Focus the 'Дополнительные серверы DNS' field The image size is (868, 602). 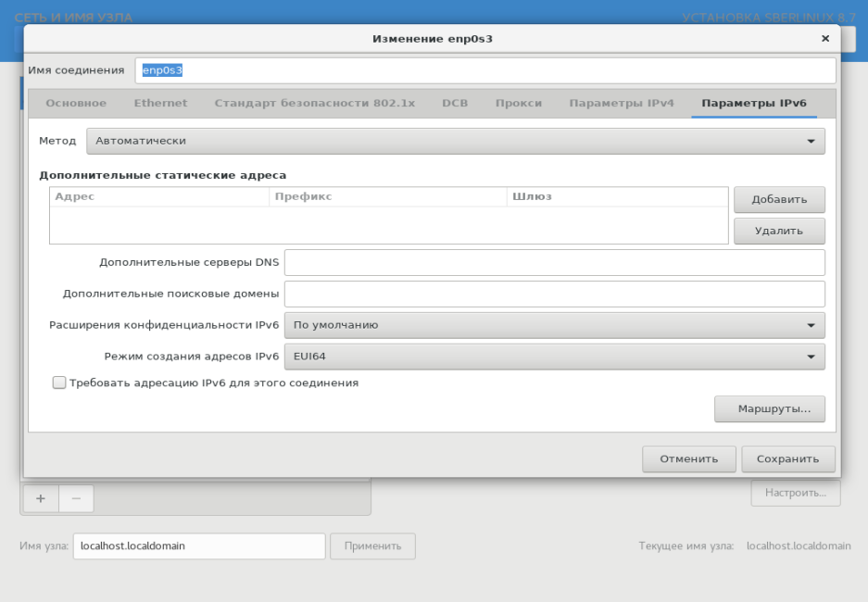(554, 262)
